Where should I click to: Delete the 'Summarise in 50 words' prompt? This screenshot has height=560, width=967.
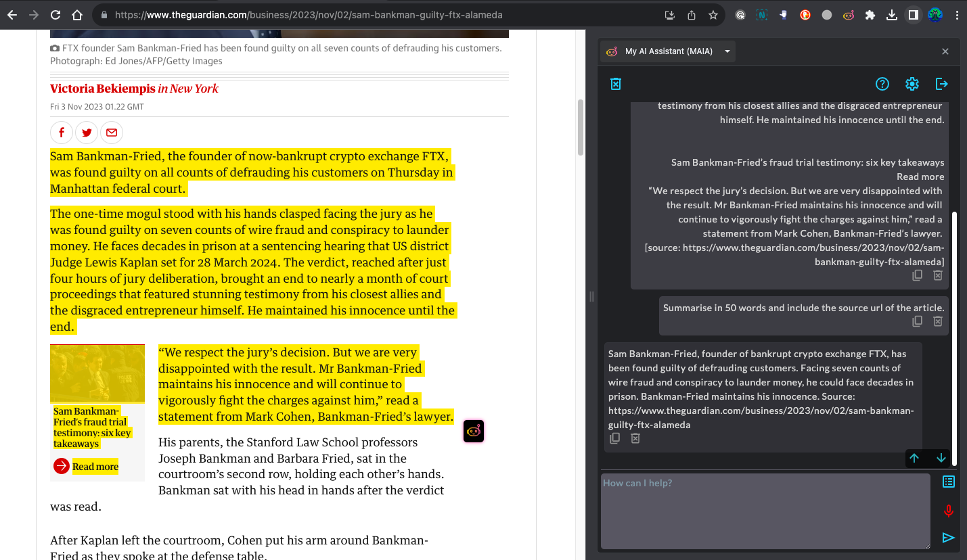[x=938, y=321]
